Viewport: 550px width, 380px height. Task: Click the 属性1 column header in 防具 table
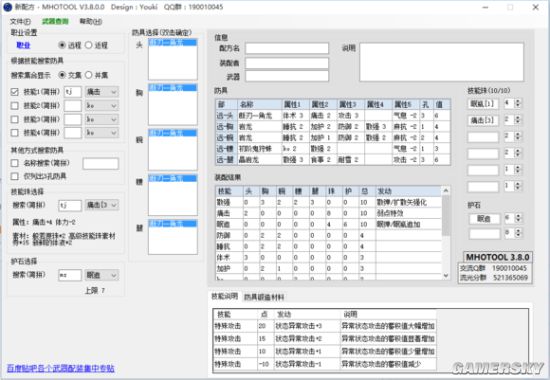coord(295,105)
